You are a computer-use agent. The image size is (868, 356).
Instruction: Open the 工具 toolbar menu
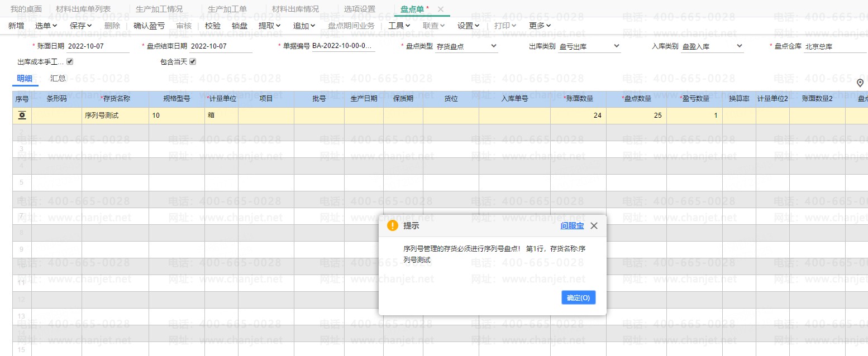pos(399,25)
